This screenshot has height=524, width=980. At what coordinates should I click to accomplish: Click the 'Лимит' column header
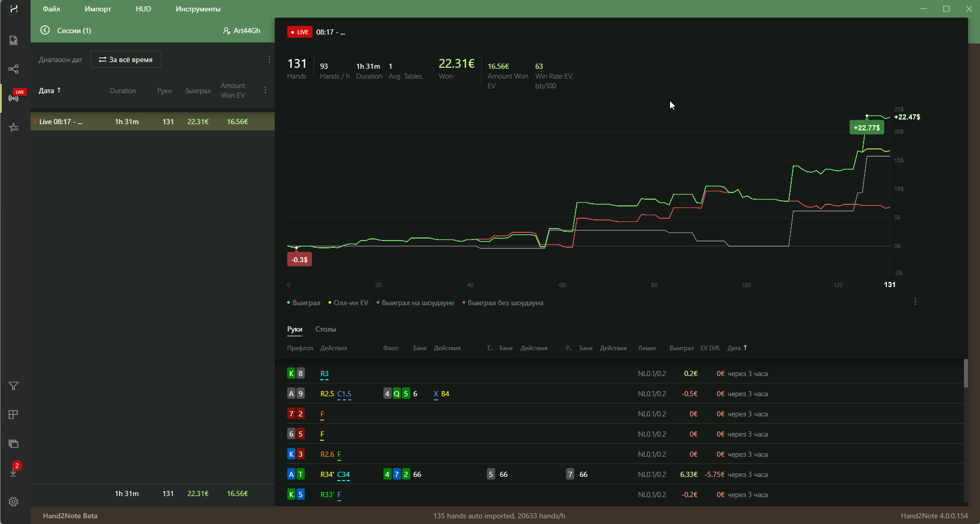click(x=647, y=348)
